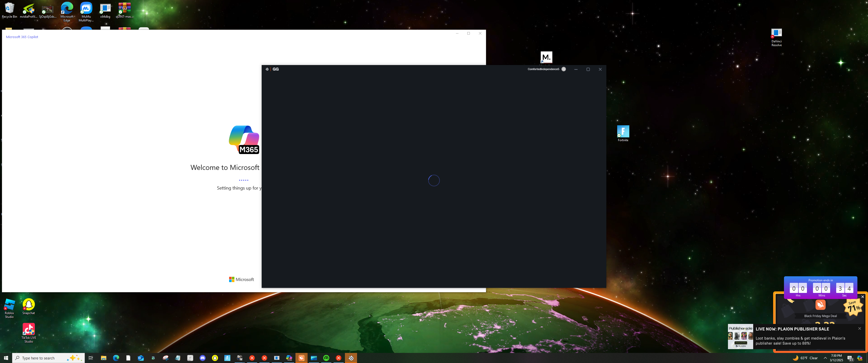The width and height of the screenshot is (868, 363).
Task: Open the M365 Copilot taskbar icon
Action: (289, 358)
